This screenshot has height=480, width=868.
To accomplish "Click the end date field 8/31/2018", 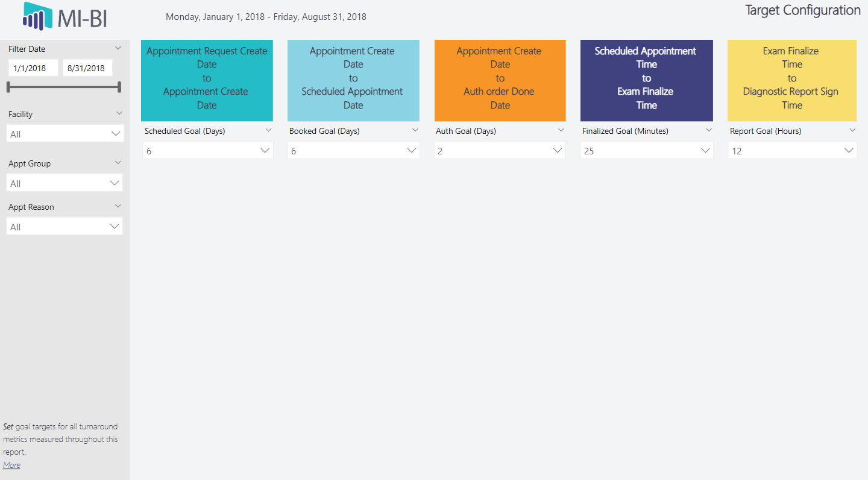I will [88, 68].
